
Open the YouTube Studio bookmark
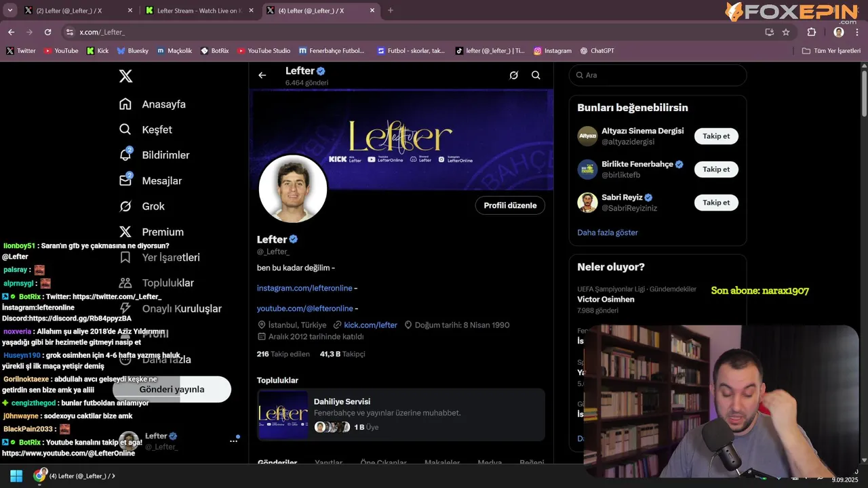(x=264, y=51)
